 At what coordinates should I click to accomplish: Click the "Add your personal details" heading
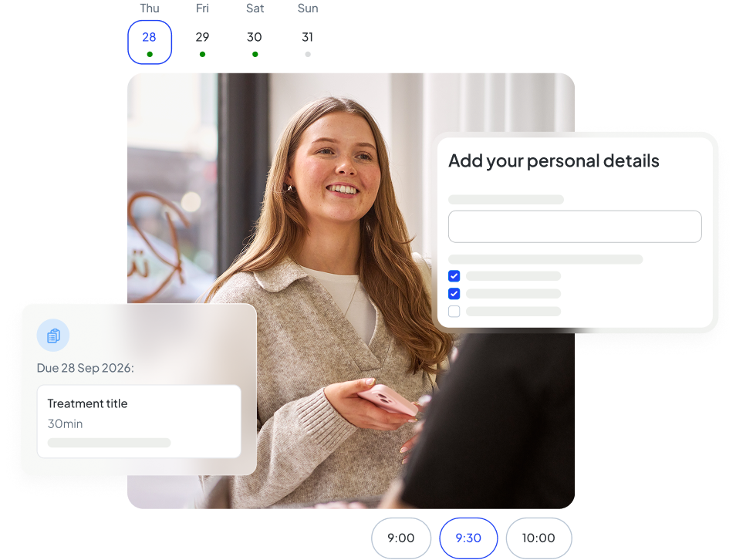point(553,161)
